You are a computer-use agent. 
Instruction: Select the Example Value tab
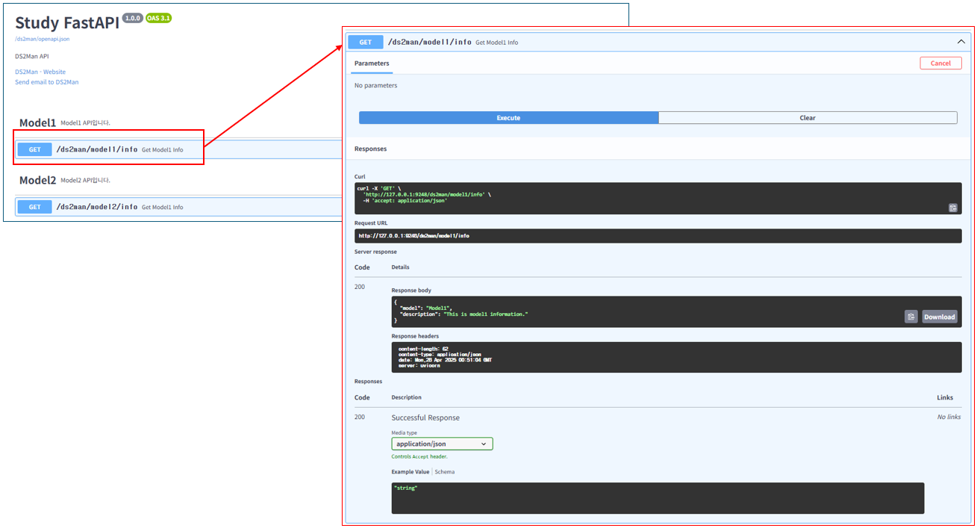[411, 472]
